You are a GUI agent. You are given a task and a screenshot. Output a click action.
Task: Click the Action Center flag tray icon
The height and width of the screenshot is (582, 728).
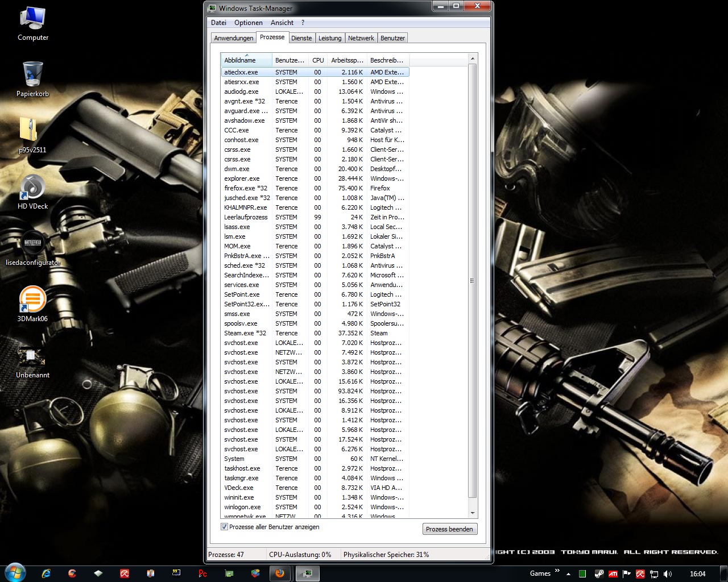627,574
